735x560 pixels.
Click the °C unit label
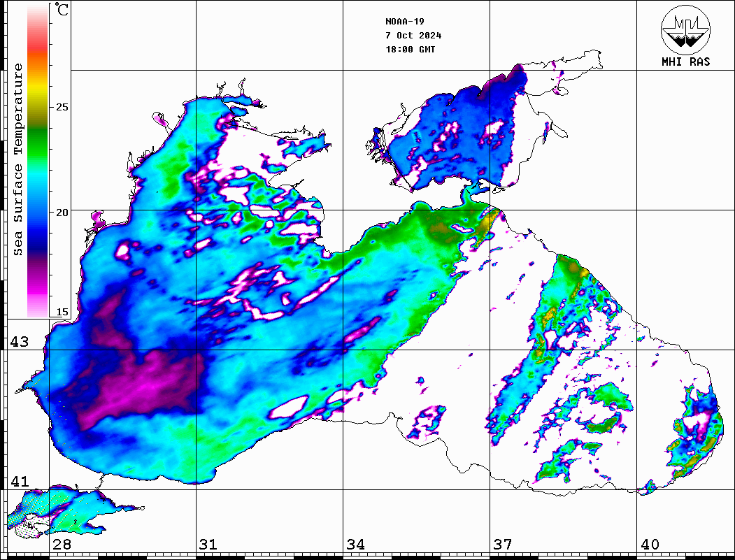point(62,9)
